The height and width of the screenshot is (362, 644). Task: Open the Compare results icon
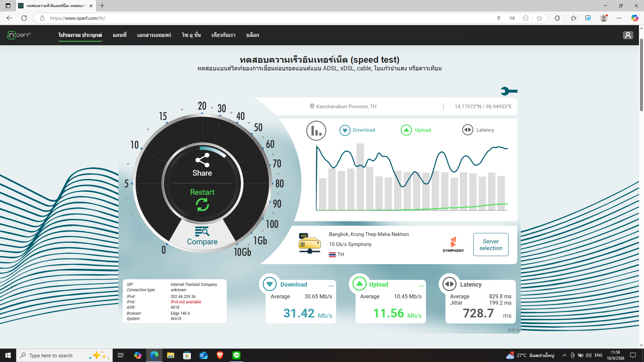202,232
